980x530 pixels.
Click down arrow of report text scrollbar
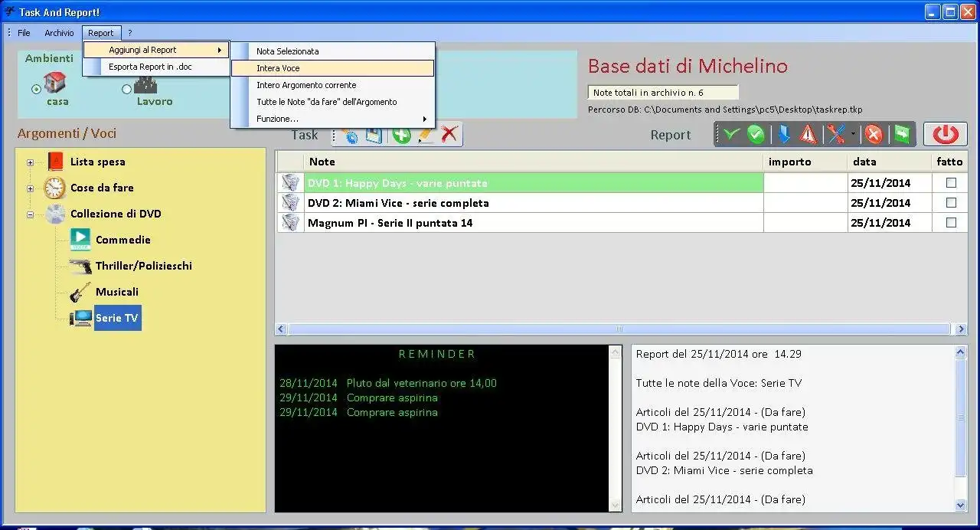tap(961, 505)
